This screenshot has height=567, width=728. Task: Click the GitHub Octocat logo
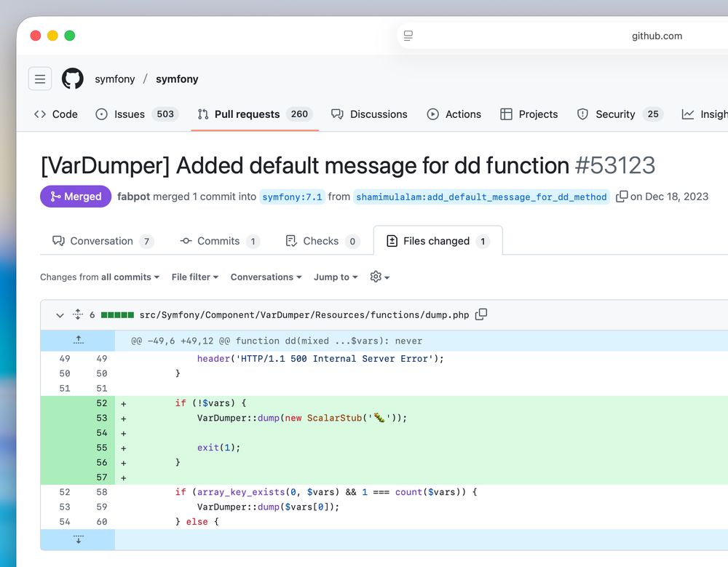(x=73, y=79)
